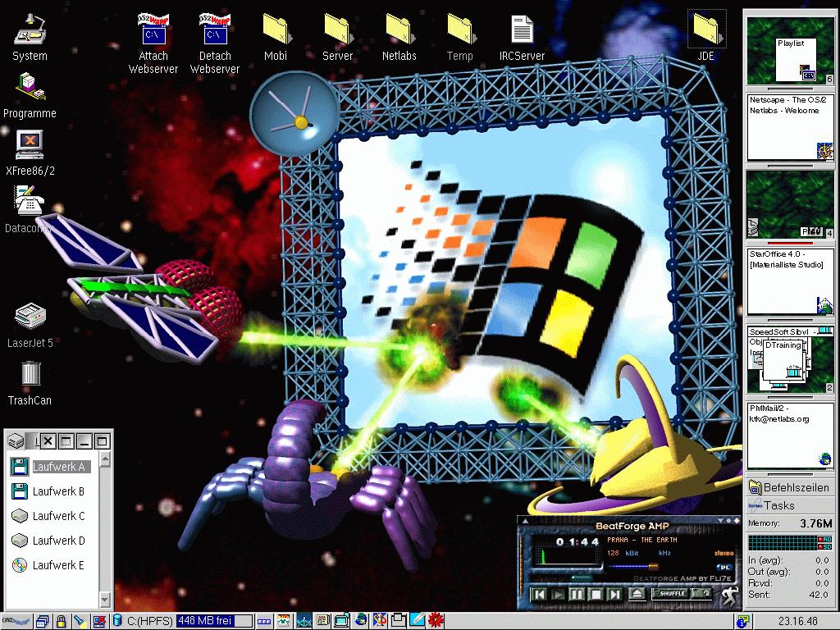Toggle repeat mode in BeatForge AMP
The width and height of the screenshot is (840, 630).
pos(703,594)
